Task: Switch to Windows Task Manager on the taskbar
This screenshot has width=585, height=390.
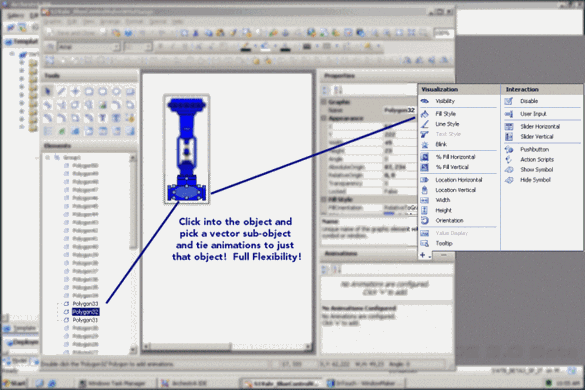Action: click(117, 383)
